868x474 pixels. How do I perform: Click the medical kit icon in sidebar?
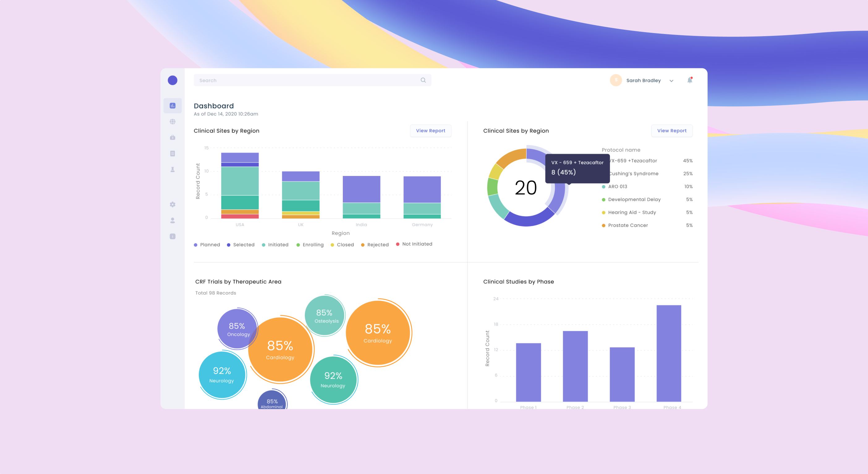click(x=172, y=137)
